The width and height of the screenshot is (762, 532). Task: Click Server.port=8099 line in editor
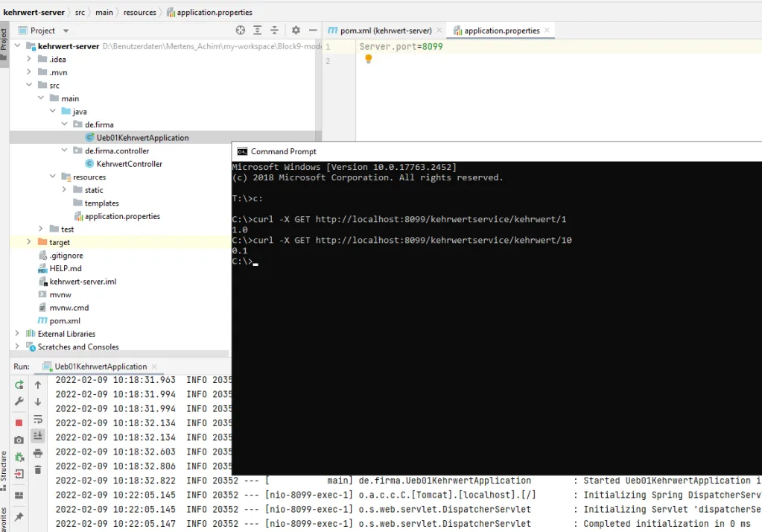401,47
